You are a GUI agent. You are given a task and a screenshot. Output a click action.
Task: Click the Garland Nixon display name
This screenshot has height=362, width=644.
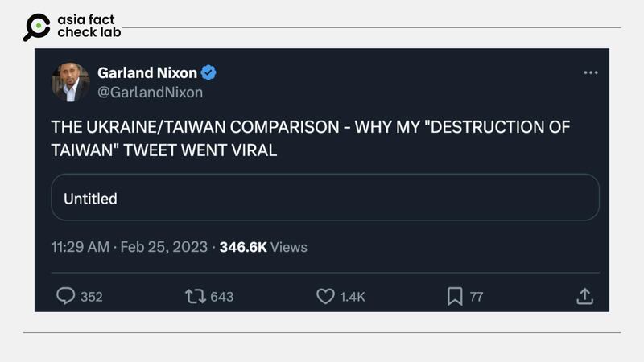click(x=147, y=73)
